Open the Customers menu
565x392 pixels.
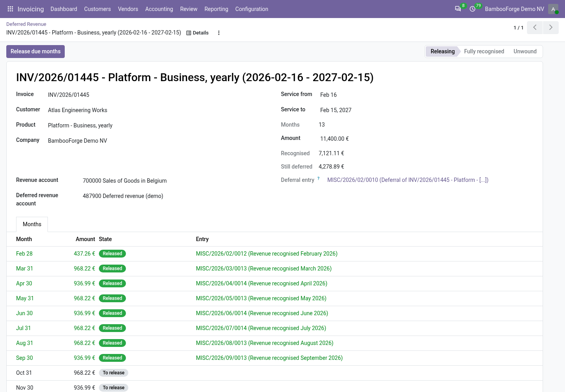coord(97,9)
